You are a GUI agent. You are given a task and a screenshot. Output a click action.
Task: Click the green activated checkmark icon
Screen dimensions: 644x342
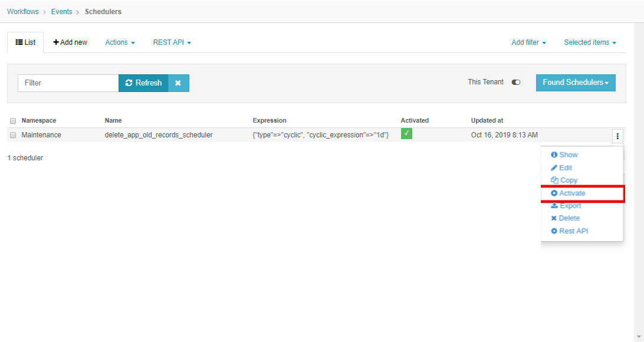pyautogui.click(x=406, y=133)
